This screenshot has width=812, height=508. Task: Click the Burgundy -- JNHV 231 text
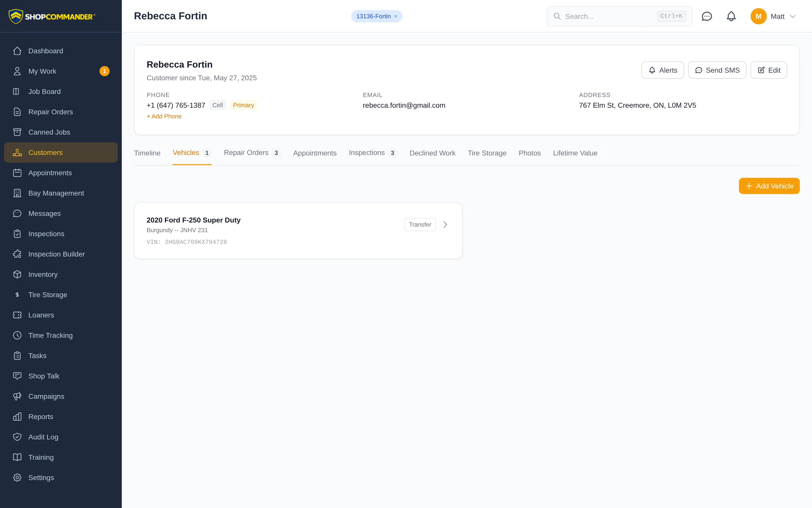tap(177, 230)
